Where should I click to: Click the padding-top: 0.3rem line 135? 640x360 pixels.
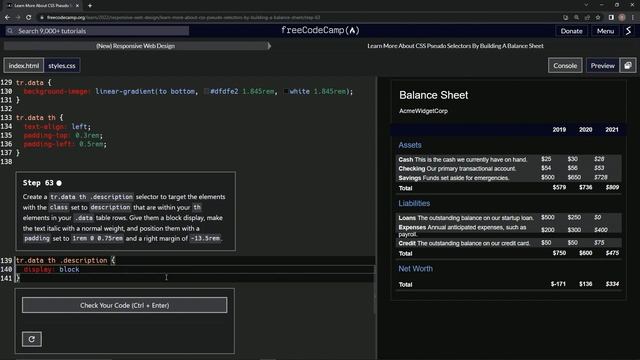click(63, 135)
